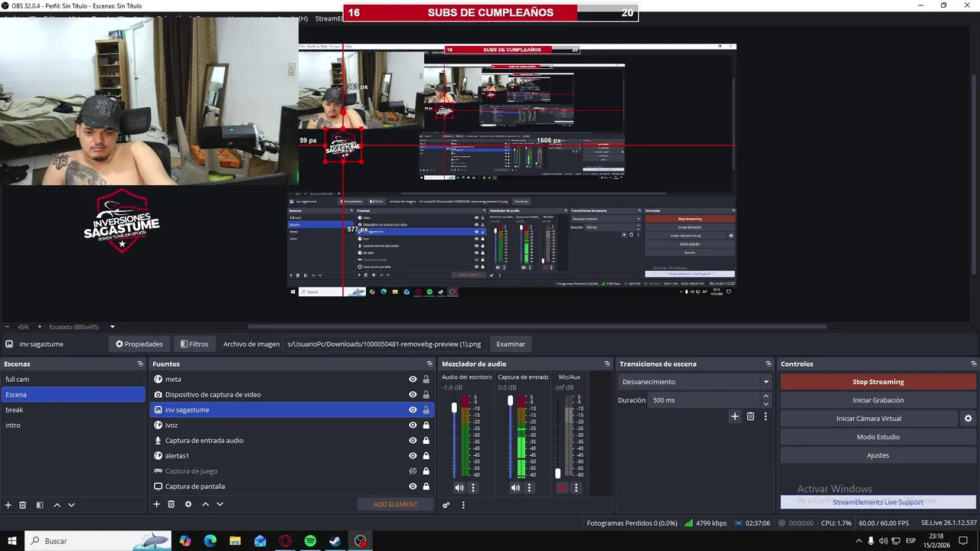Mute Audio del escritorio speaker icon
The image size is (980, 551).
[x=459, y=487]
